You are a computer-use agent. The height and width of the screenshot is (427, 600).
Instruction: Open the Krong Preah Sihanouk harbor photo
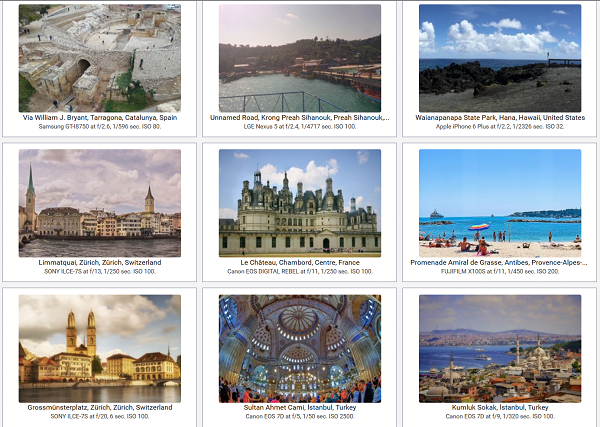pyautogui.click(x=300, y=58)
